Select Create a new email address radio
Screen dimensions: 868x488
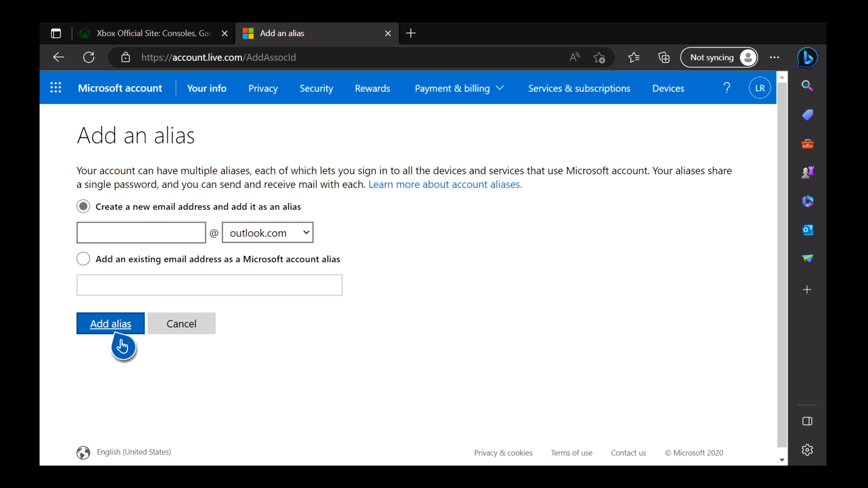coord(83,206)
